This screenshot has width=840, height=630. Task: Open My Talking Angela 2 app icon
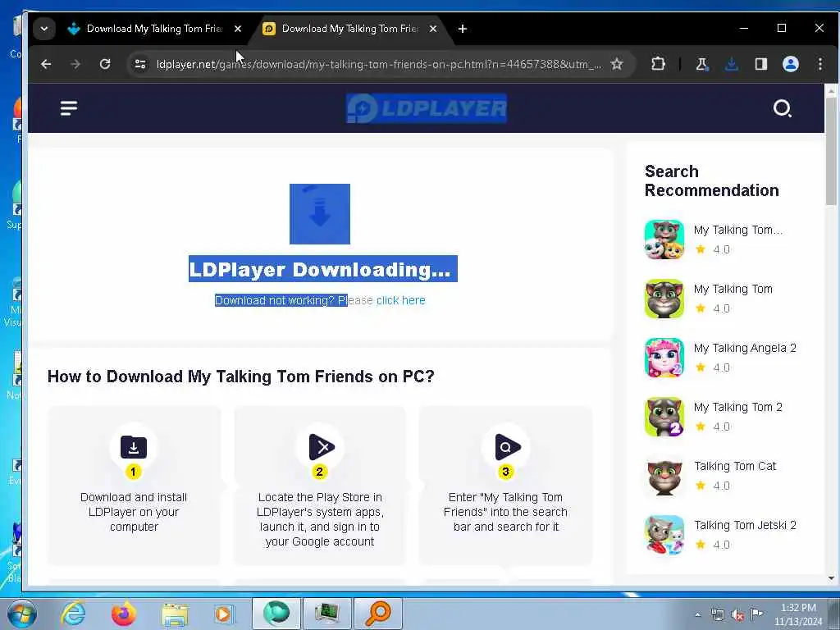[664, 358]
